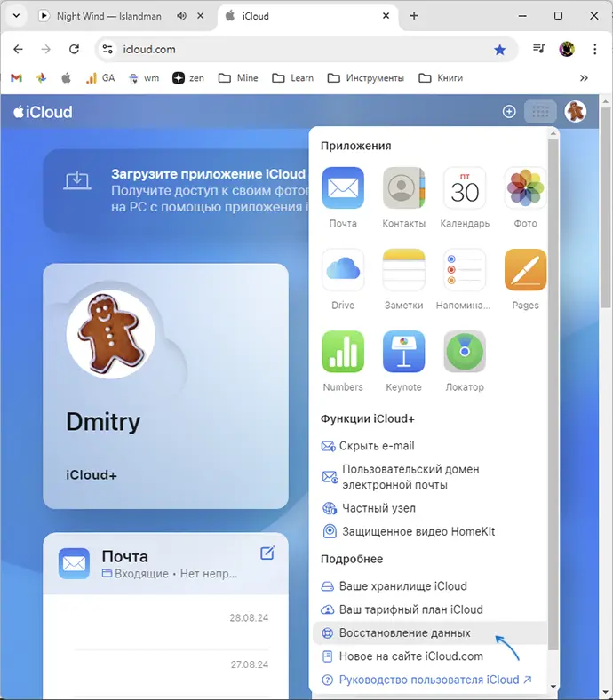Open the Chrome profile avatar
The height and width of the screenshot is (700, 613).
(567, 49)
